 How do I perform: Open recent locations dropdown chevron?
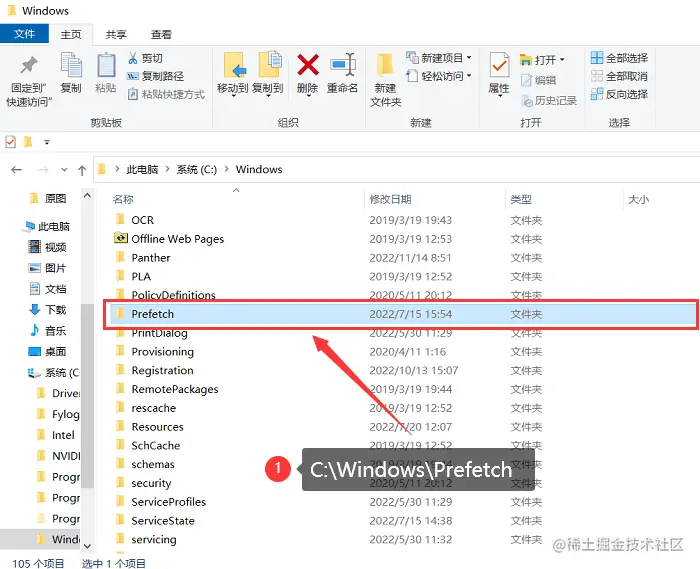pos(64,170)
